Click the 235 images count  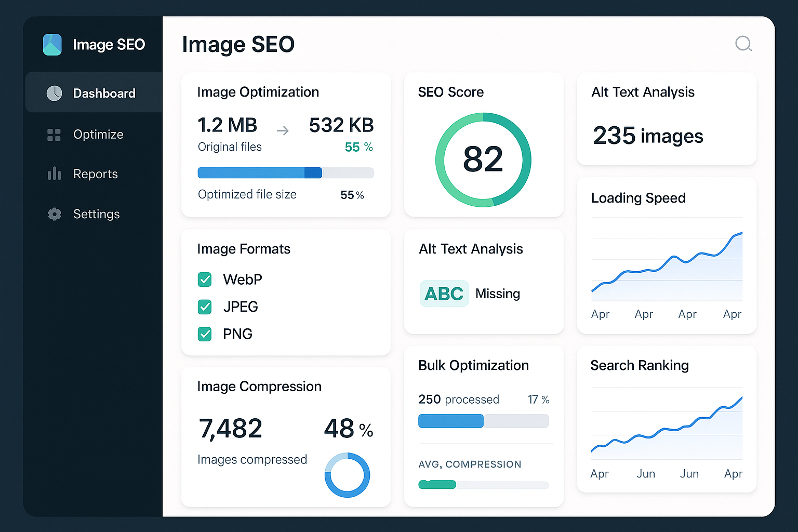(648, 136)
